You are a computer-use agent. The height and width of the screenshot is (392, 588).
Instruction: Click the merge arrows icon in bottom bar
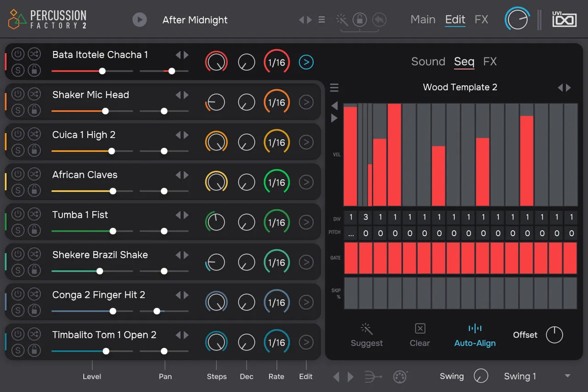pos(374,376)
